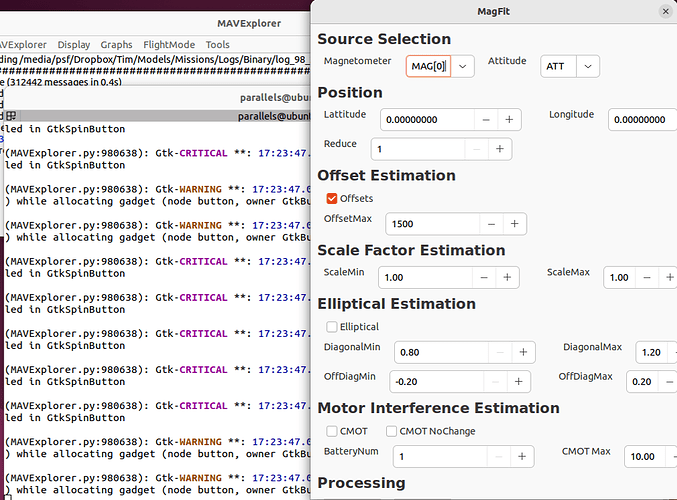Click the Longitude 0.00000000 field

click(642, 120)
